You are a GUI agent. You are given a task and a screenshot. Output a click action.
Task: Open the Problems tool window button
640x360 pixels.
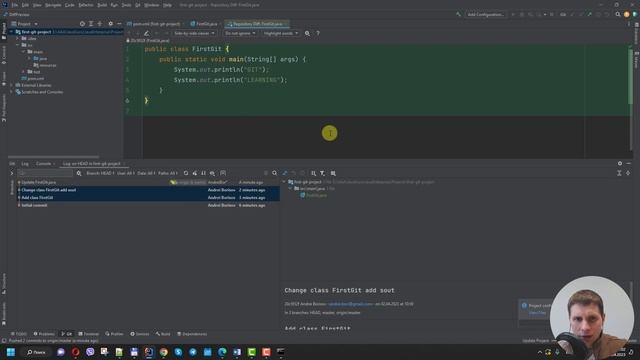[44, 334]
